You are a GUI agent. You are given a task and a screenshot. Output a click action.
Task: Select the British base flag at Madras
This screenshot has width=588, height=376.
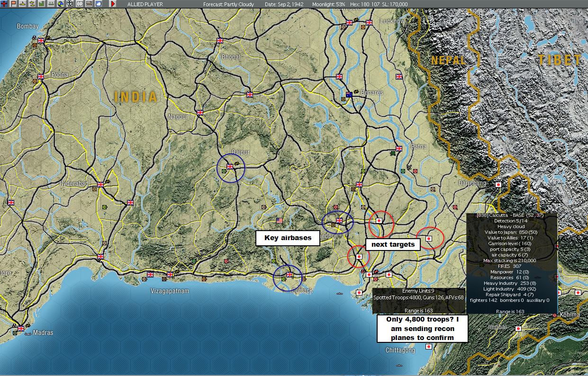21,328
